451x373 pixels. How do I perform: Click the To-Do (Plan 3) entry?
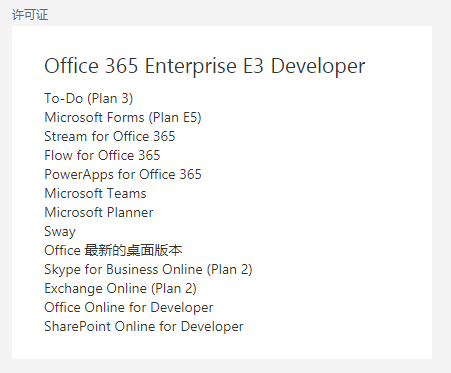[x=89, y=99]
